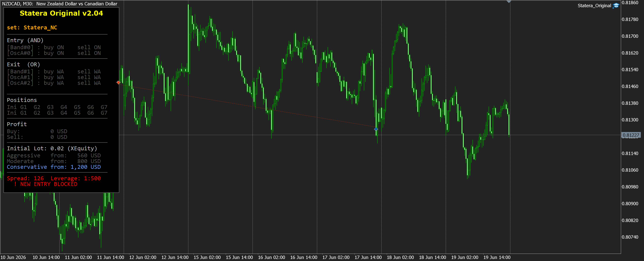Click the [Band#1] exit row
The image size is (644, 261).
coord(54,72)
